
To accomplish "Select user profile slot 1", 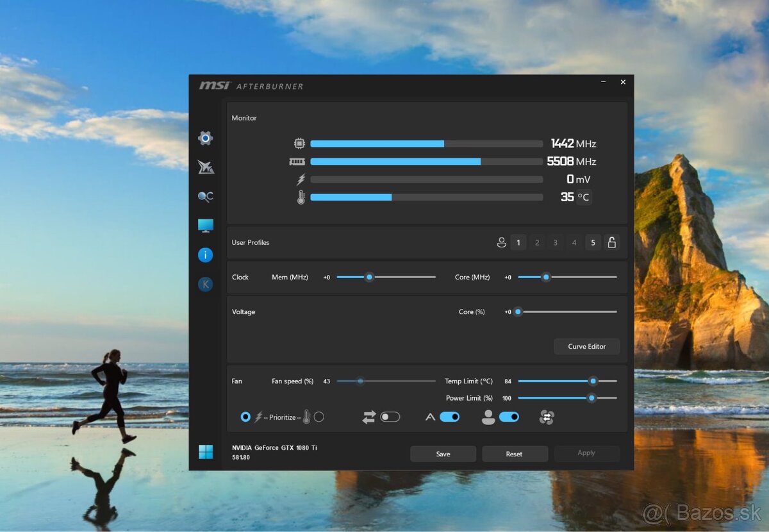I will pyautogui.click(x=518, y=242).
